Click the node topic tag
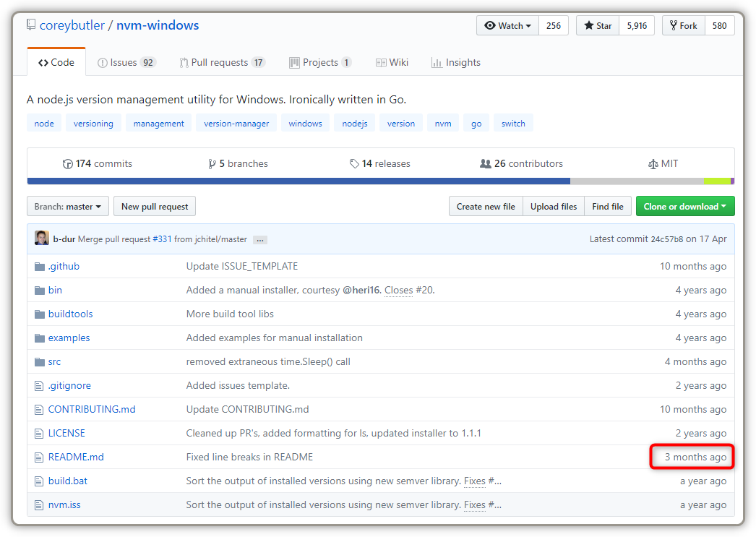The width and height of the screenshot is (756, 537). click(x=44, y=124)
